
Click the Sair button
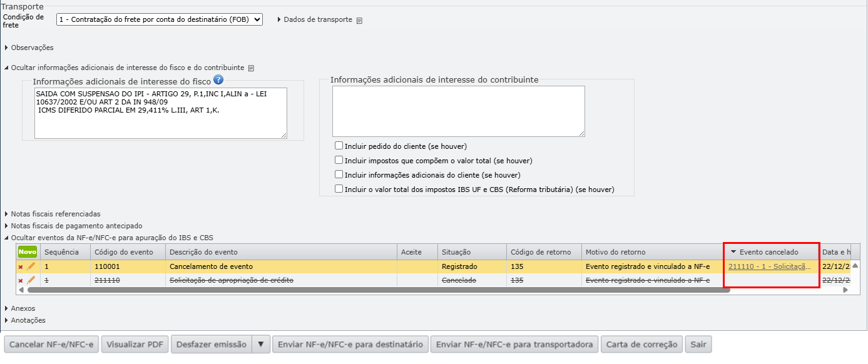[x=698, y=345]
